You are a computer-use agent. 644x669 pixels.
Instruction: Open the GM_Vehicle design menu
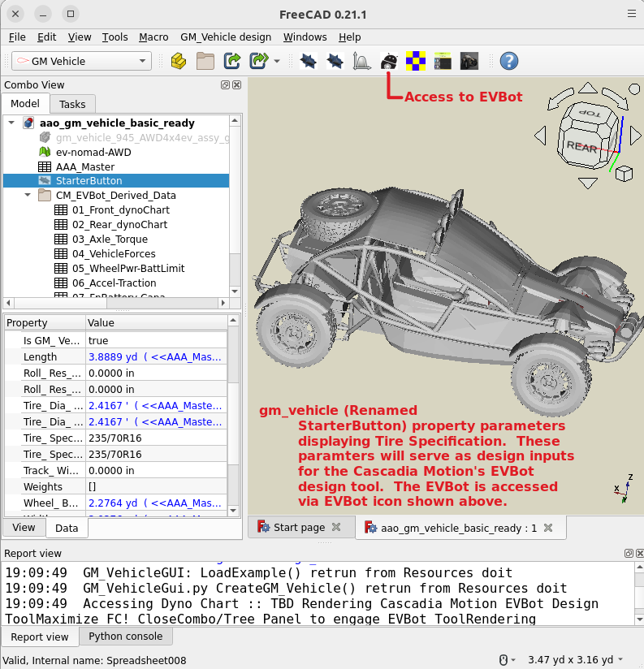[226, 37]
